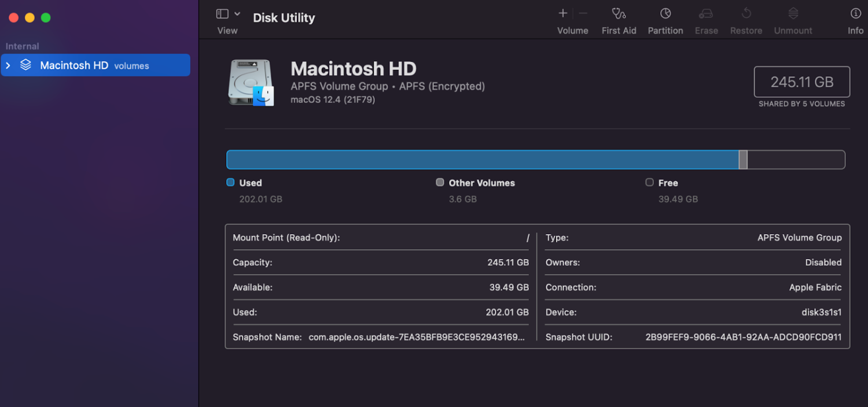
Task: Click the Free legend swatch
Action: click(x=649, y=183)
